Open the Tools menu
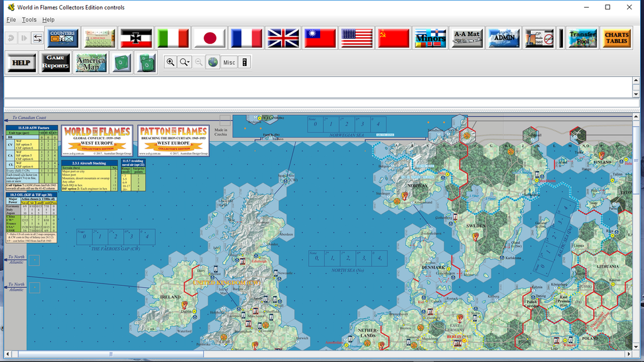The height and width of the screenshot is (362, 644). 29,19
